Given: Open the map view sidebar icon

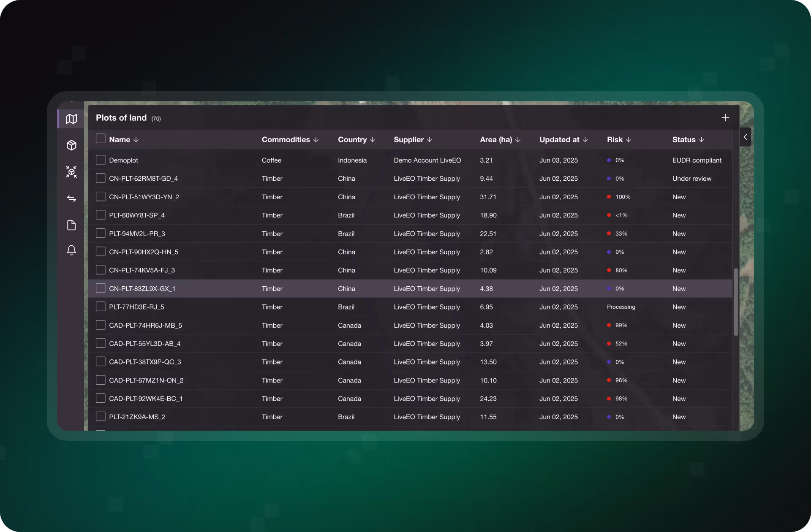Looking at the screenshot, I should pos(71,119).
